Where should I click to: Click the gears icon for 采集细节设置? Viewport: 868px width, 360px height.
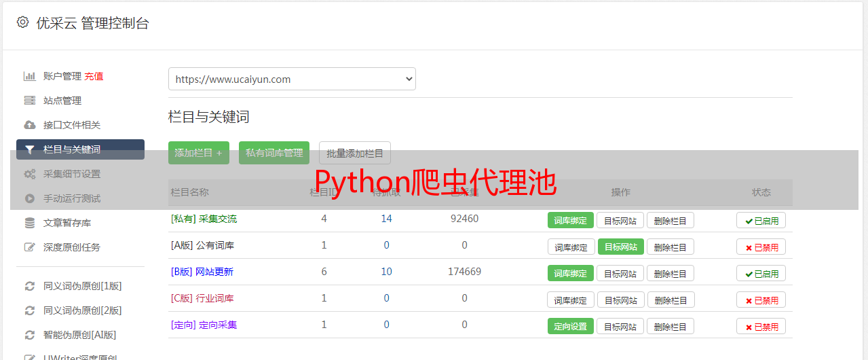point(29,174)
